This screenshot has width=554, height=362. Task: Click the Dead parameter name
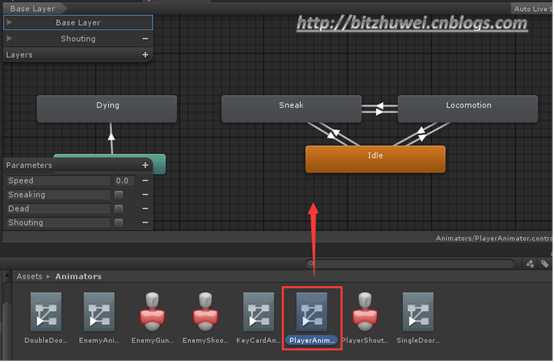coord(19,209)
